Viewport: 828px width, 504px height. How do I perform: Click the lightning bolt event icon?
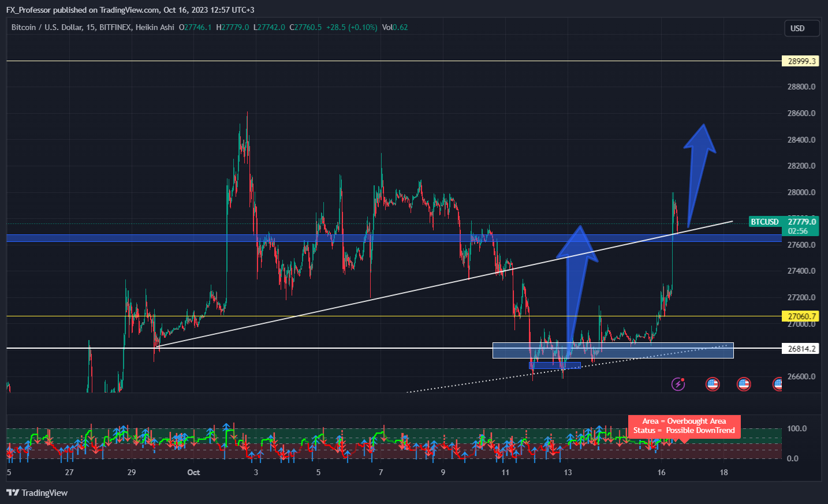678,384
